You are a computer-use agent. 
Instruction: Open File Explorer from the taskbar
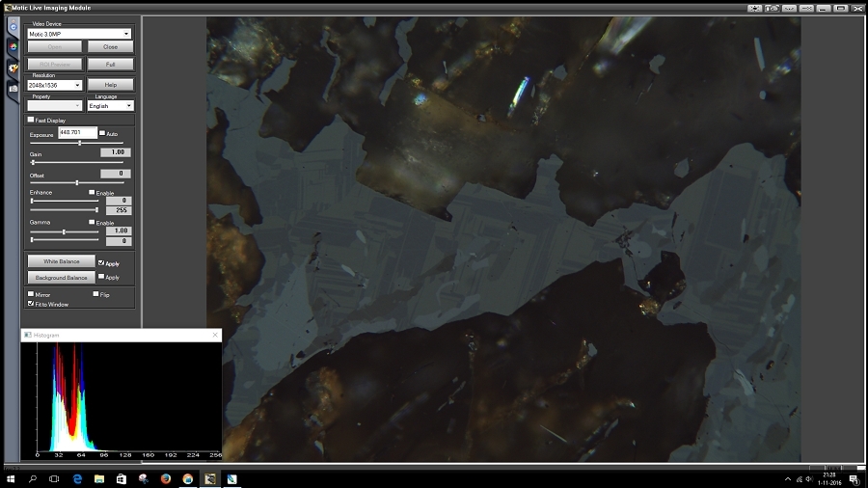coord(98,478)
